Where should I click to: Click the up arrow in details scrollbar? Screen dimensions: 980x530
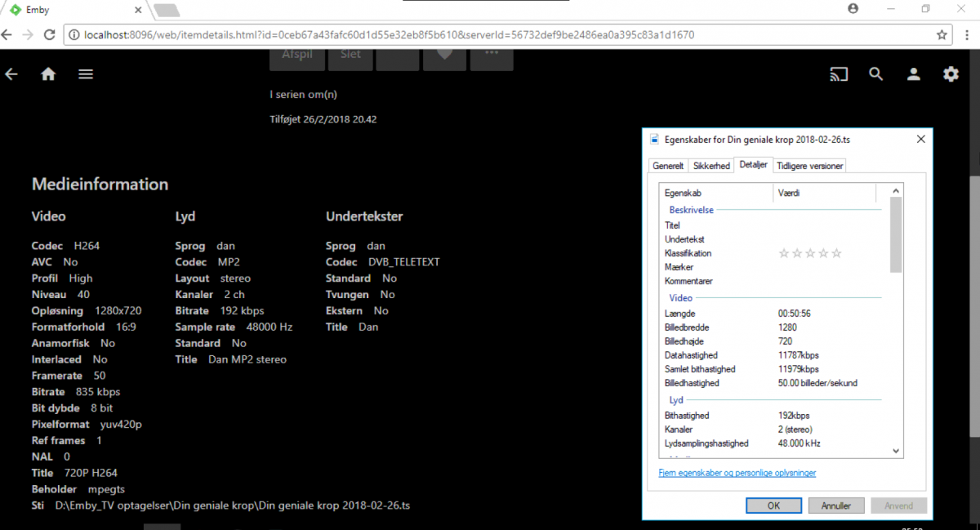896,191
